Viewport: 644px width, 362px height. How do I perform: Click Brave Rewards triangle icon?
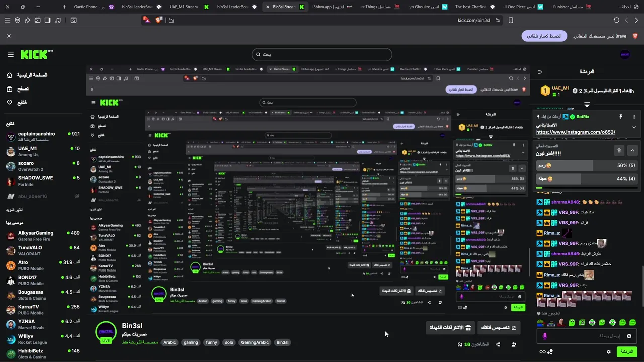146,20
